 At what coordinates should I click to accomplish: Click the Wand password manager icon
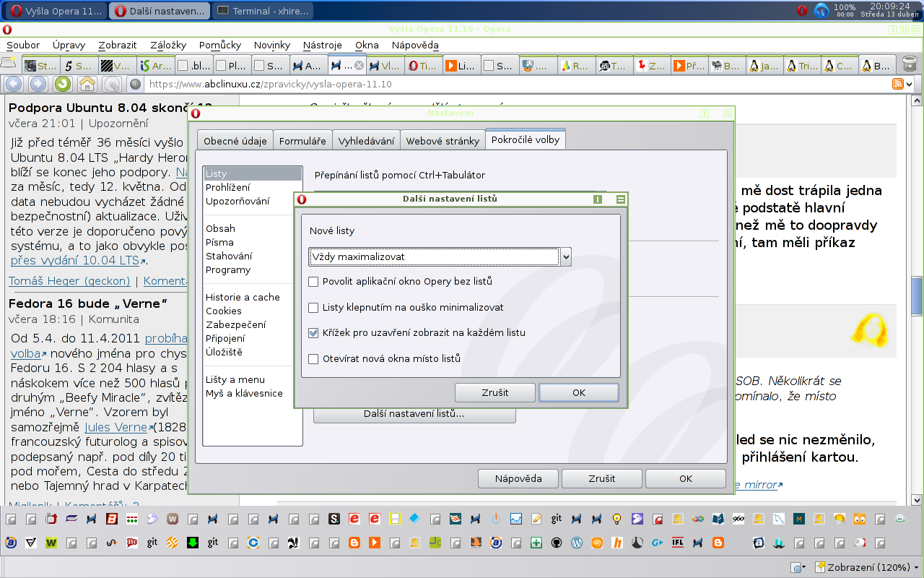pyautogui.click(x=111, y=84)
